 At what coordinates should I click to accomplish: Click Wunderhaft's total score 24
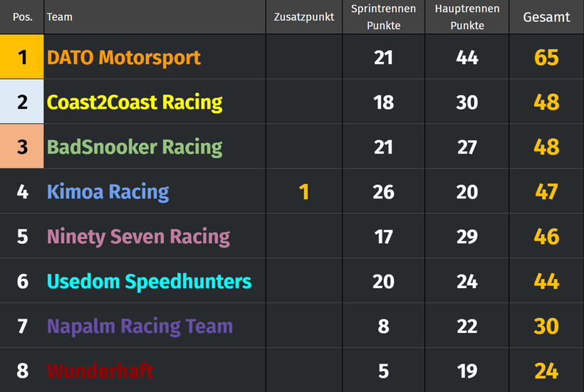pos(546,371)
